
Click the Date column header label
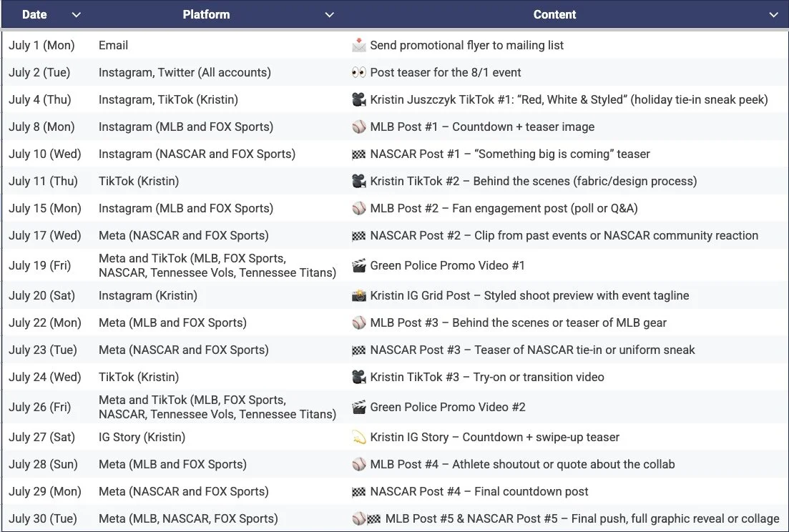[x=34, y=14]
